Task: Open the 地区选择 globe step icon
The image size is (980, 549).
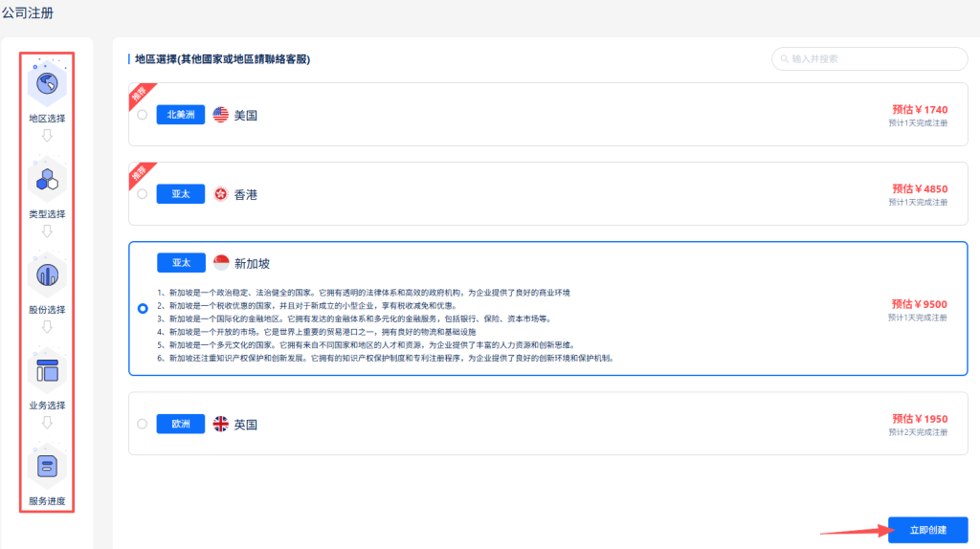Action: (47, 83)
